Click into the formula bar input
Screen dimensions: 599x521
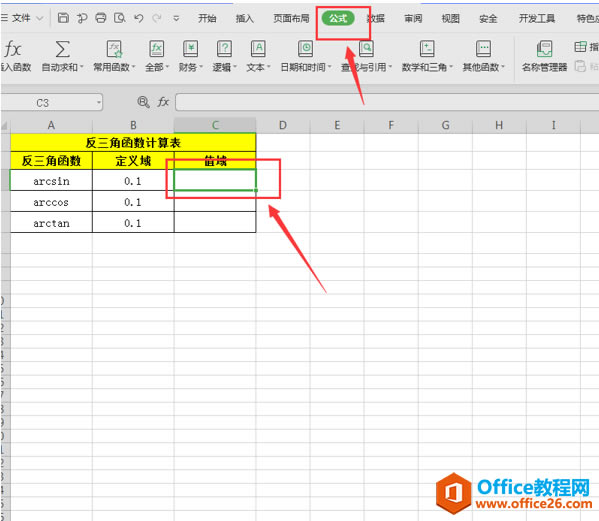click(387, 102)
